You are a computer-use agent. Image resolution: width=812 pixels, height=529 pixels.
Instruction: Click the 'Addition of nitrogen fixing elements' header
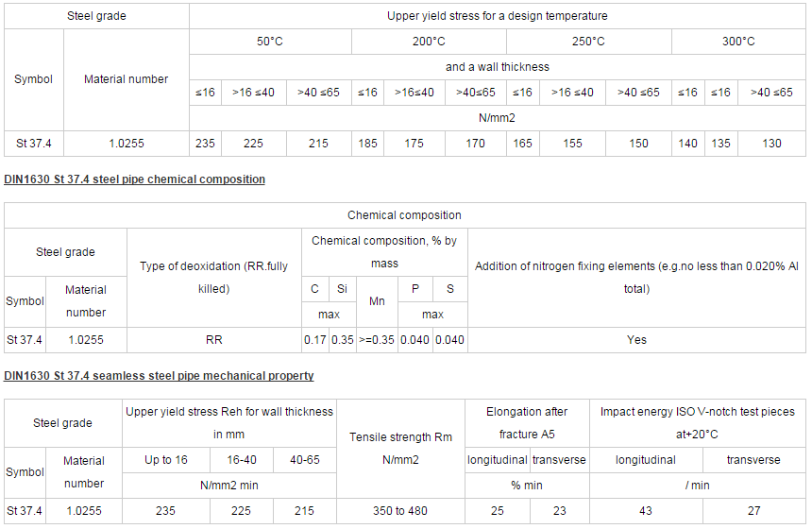[636, 277]
